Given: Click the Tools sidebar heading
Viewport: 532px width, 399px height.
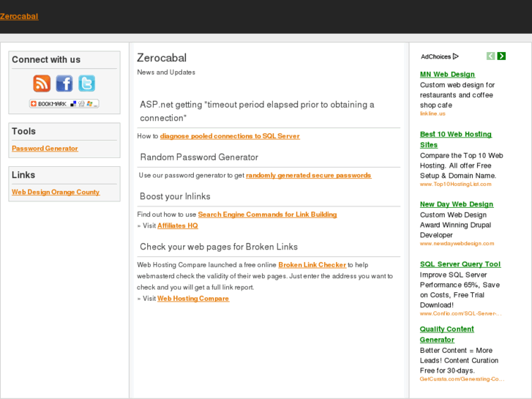Looking at the screenshot, I should [23, 132].
